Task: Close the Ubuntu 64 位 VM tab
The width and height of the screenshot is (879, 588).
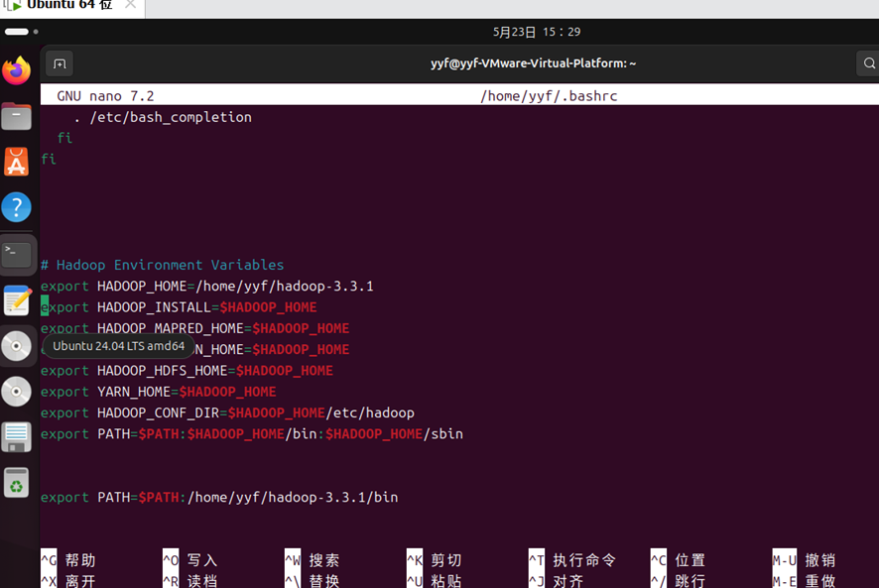Action: 130,5
